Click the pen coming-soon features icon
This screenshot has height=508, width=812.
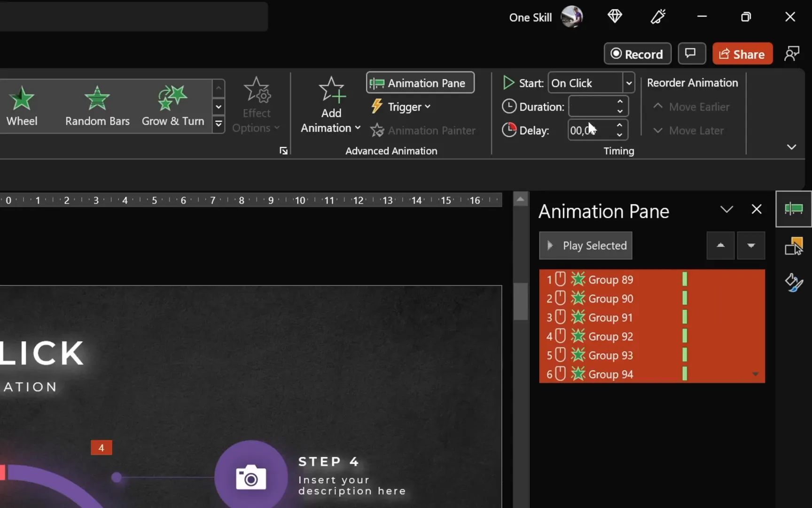(658, 17)
